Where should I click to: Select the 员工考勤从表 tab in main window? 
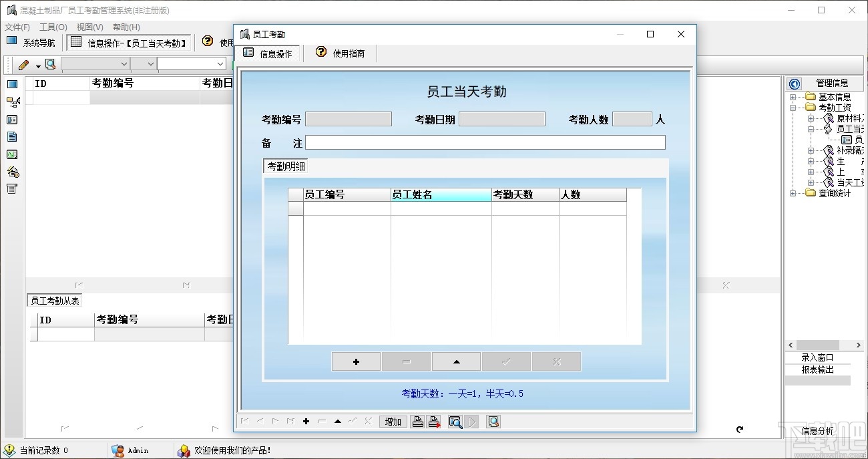[55, 301]
